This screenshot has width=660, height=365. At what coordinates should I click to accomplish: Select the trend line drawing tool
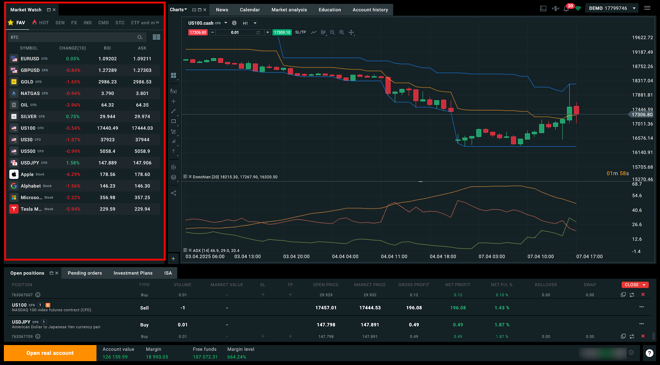173,111
